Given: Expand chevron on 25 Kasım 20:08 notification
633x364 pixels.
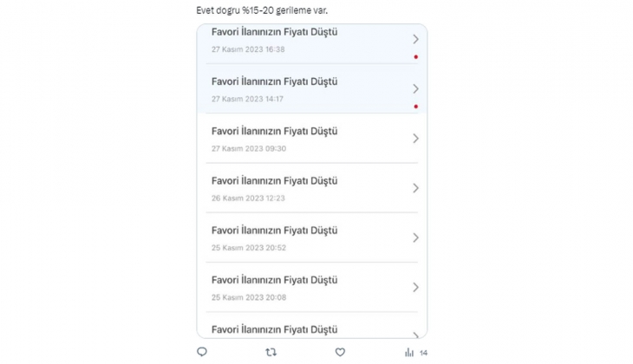Looking at the screenshot, I should click(416, 287).
